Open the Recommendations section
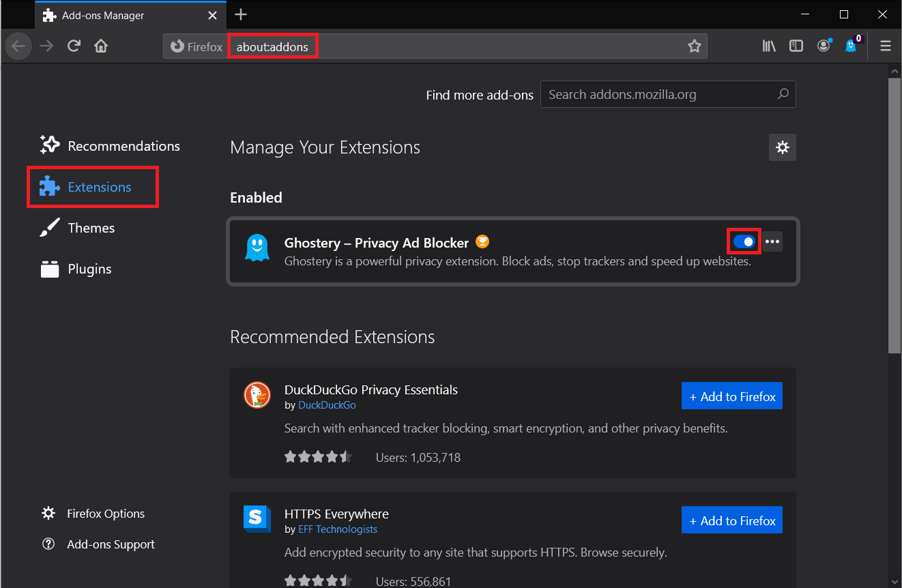This screenshot has height=588, width=902. coord(110,146)
